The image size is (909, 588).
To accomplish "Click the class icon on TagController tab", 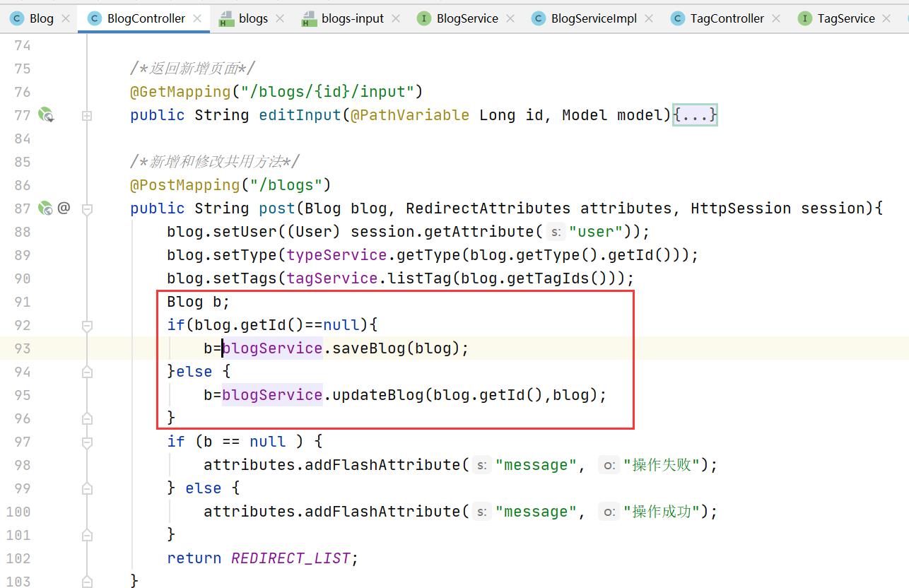I will pos(678,19).
